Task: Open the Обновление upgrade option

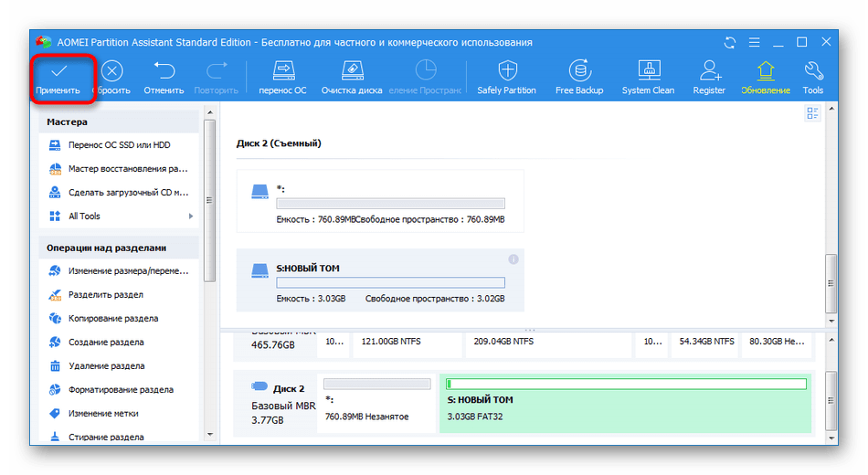Action: pos(766,71)
